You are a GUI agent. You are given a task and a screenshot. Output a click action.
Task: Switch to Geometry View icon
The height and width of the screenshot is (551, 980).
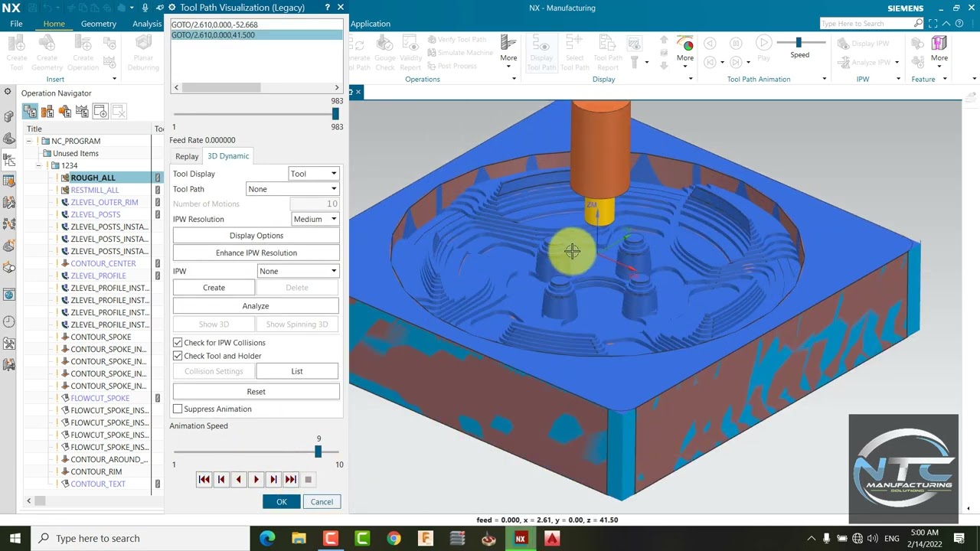tap(65, 112)
